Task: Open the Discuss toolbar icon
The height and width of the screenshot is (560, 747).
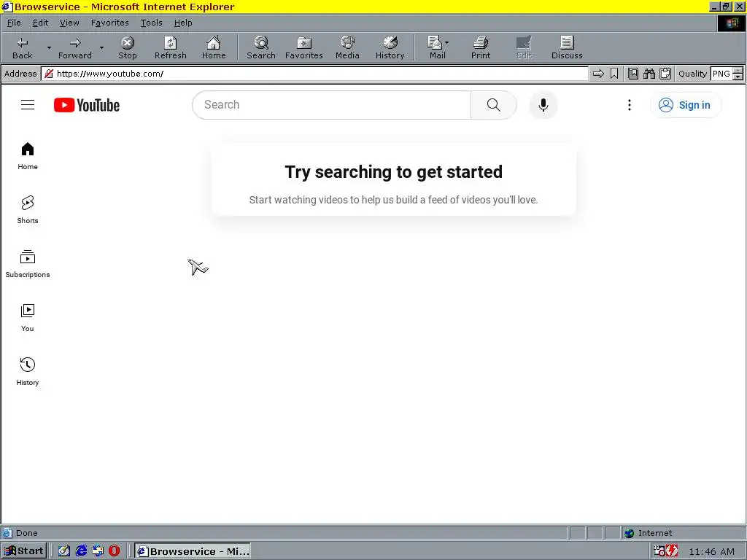Action: click(567, 47)
